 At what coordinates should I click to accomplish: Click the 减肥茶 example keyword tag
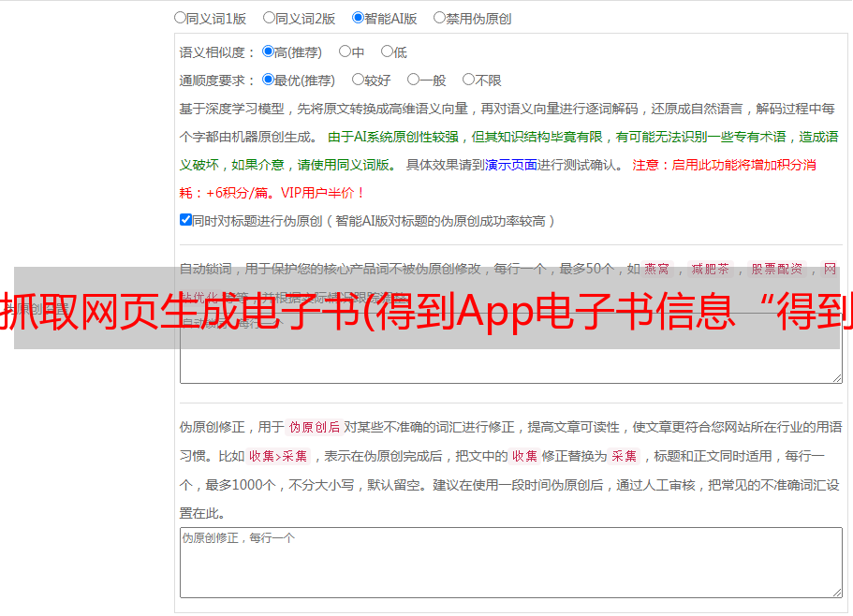click(710, 269)
